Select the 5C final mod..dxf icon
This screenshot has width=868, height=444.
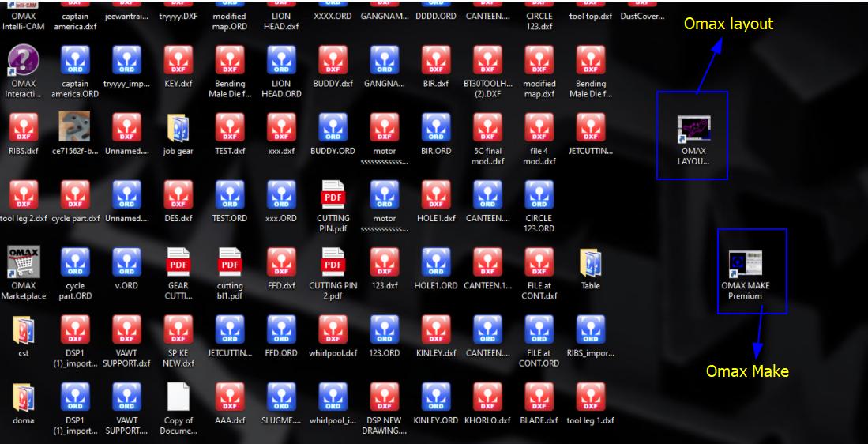tap(487, 127)
